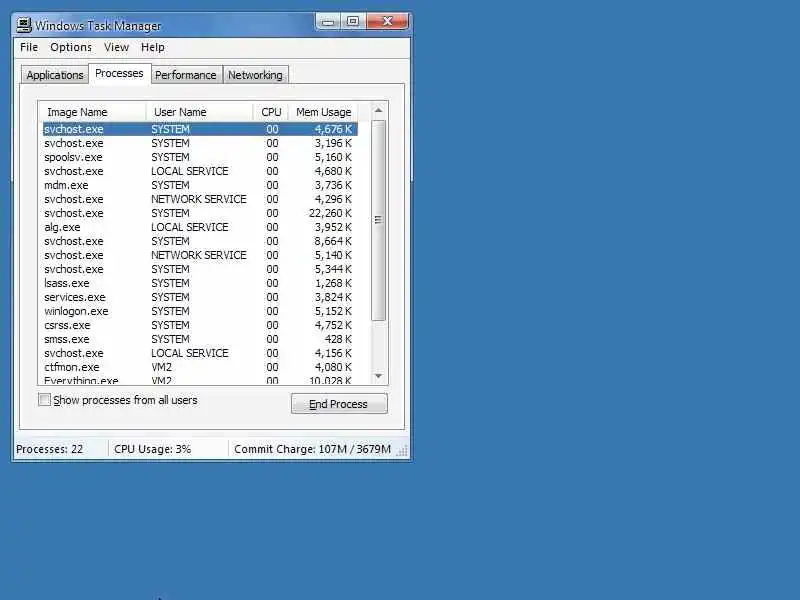The height and width of the screenshot is (600, 800).
Task: Open the Options menu
Action: [71, 47]
